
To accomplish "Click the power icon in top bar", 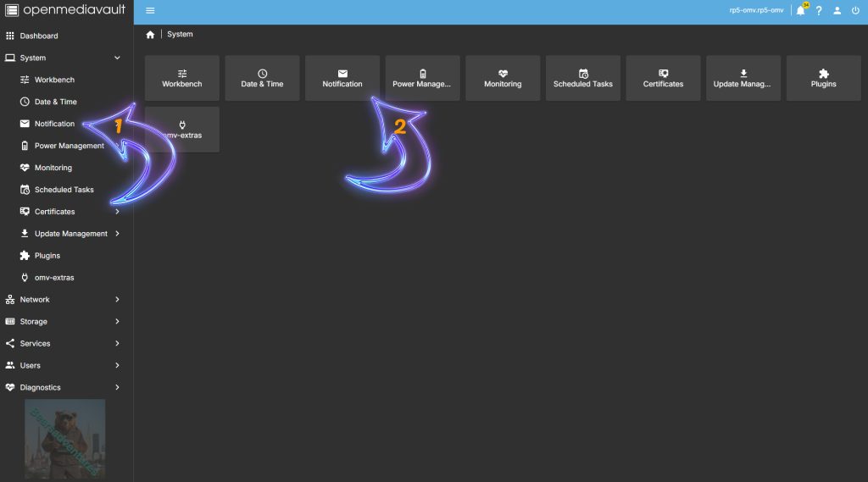I will tap(855, 11).
